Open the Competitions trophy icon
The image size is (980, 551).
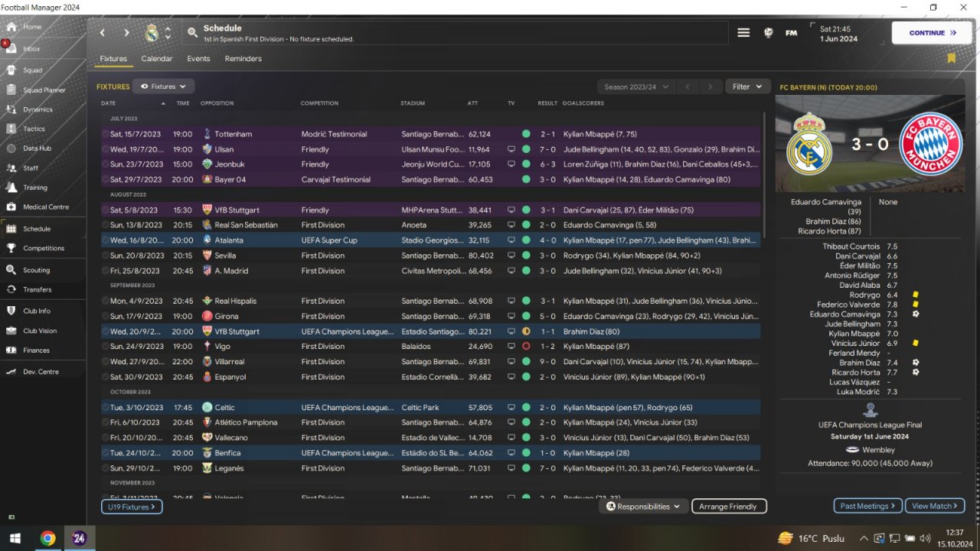pyautogui.click(x=11, y=248)
